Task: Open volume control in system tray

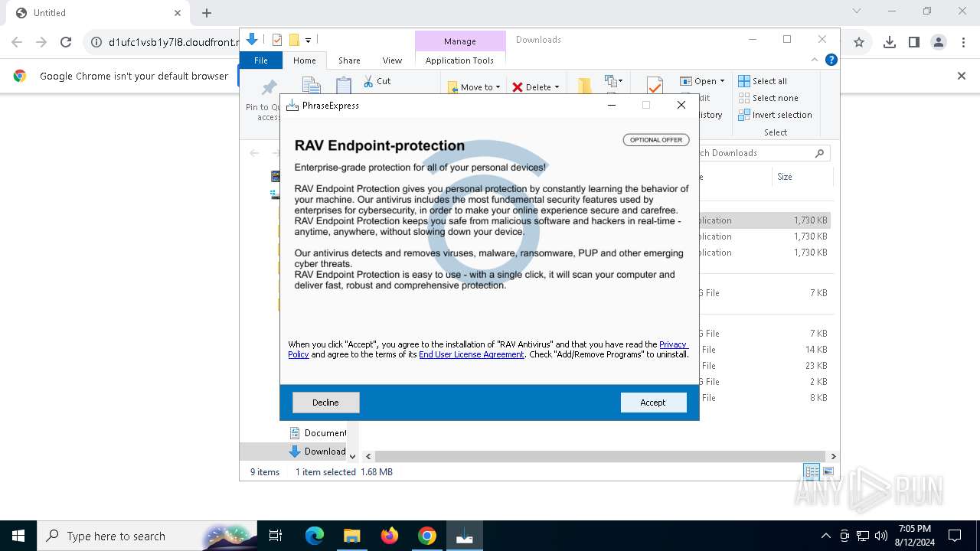Action: [881, 536]
